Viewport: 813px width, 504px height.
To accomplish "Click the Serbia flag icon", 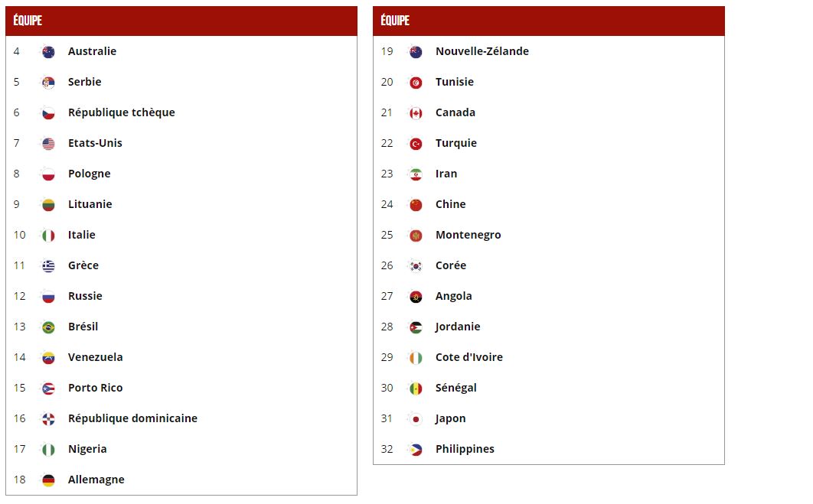I will (48, 83).
